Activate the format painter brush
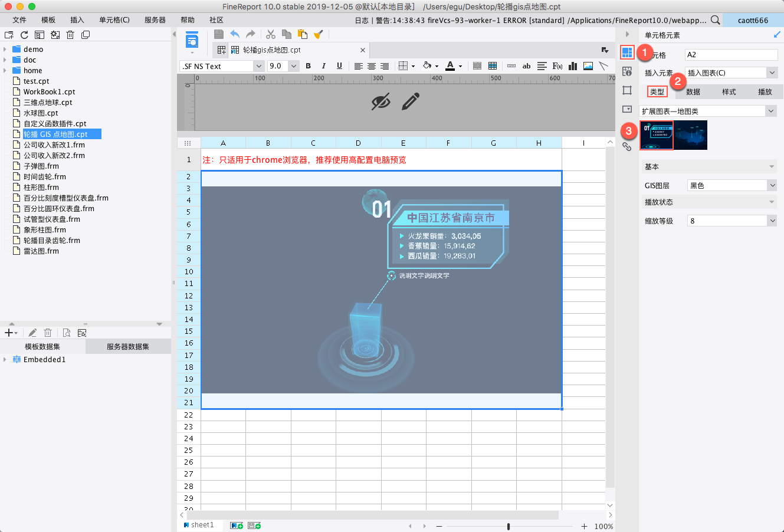The width and height of the screenshot is (784, 532). 319,34
